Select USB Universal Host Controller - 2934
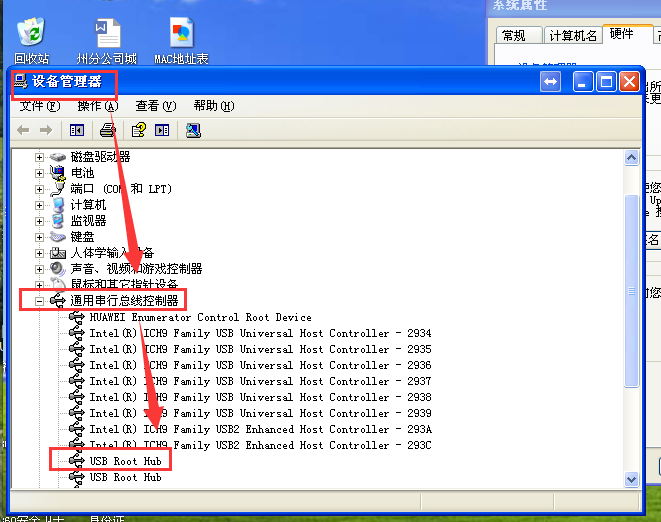The height and width of the screenshot is (522, 661). pos(260,333)
